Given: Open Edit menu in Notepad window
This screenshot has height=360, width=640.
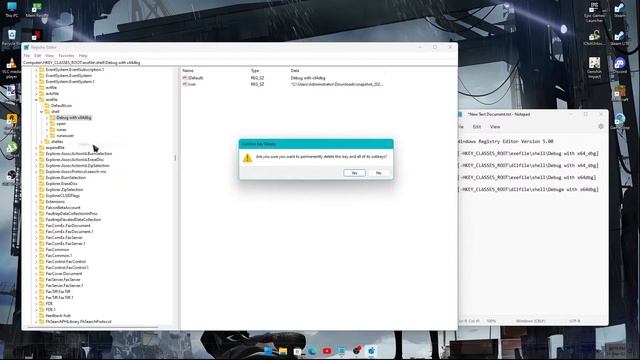Looking at the screenshot, I should pyautogui.click(x=476, y=127).
